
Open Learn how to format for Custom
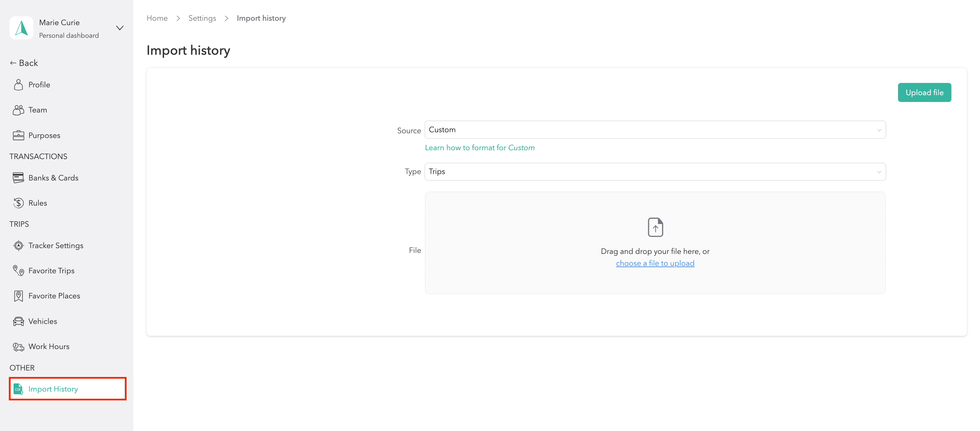click(479, 148)
